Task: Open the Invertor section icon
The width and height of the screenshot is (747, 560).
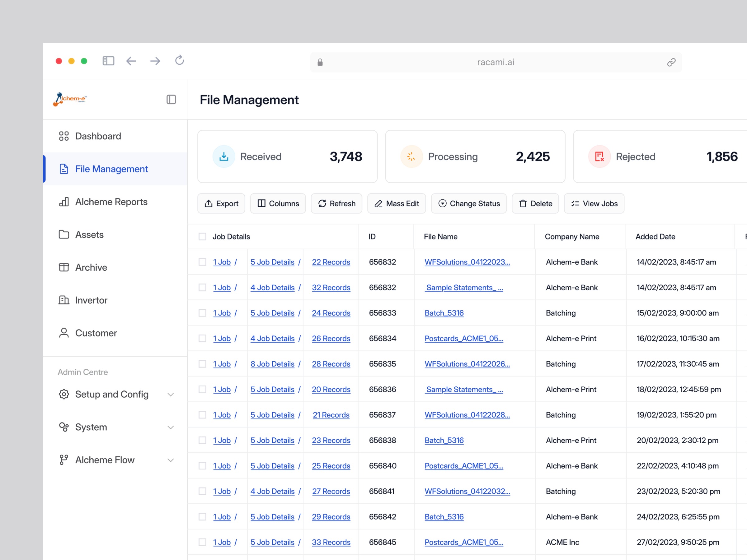Action: coord(64,300)
